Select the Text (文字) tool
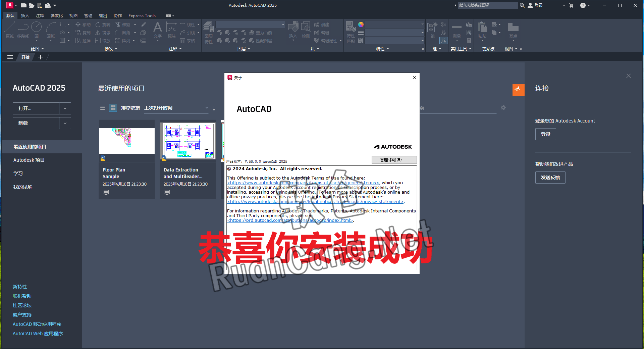 [x=157, y=30]
